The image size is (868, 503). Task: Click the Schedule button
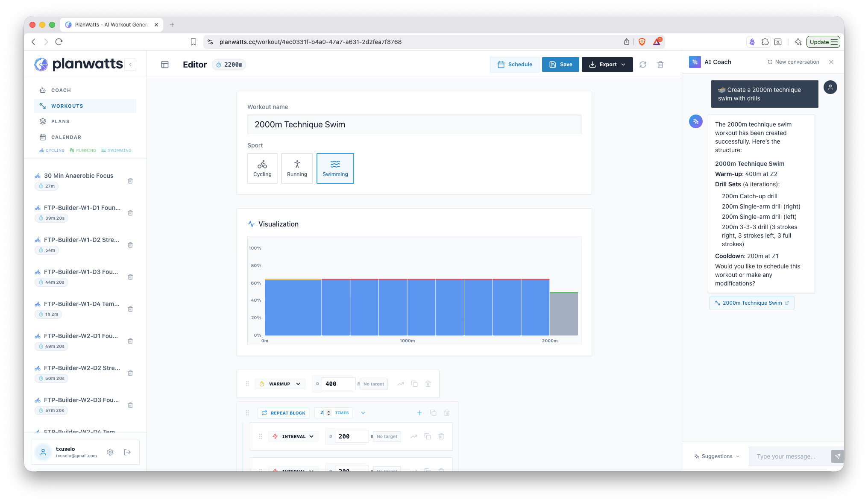point(515,65)
